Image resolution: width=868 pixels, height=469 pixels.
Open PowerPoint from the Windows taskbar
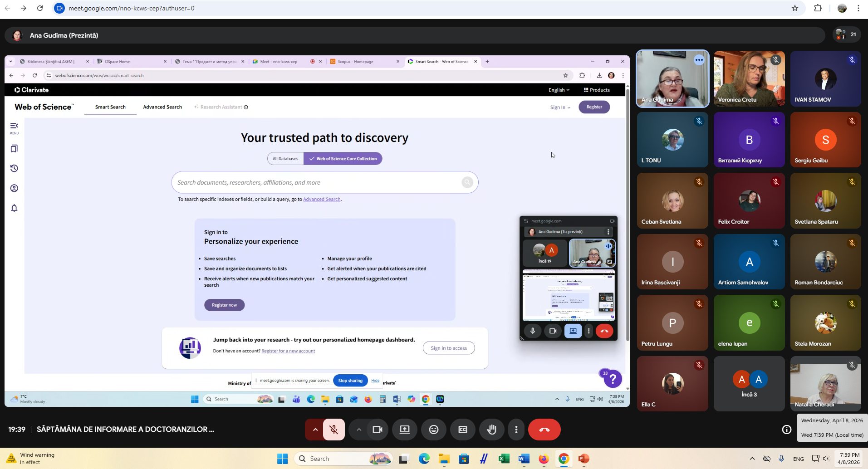pos(584,459)
